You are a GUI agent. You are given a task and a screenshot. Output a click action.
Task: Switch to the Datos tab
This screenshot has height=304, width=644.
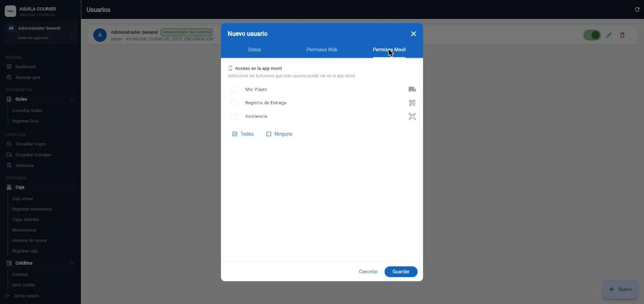click(x=255, y=50)
